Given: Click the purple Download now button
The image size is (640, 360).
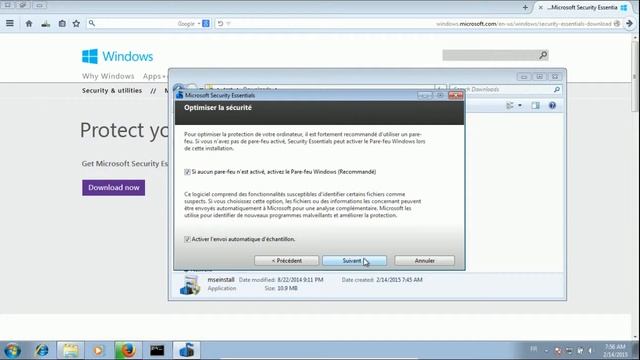Looking at the screenshot, I should 113,188.
